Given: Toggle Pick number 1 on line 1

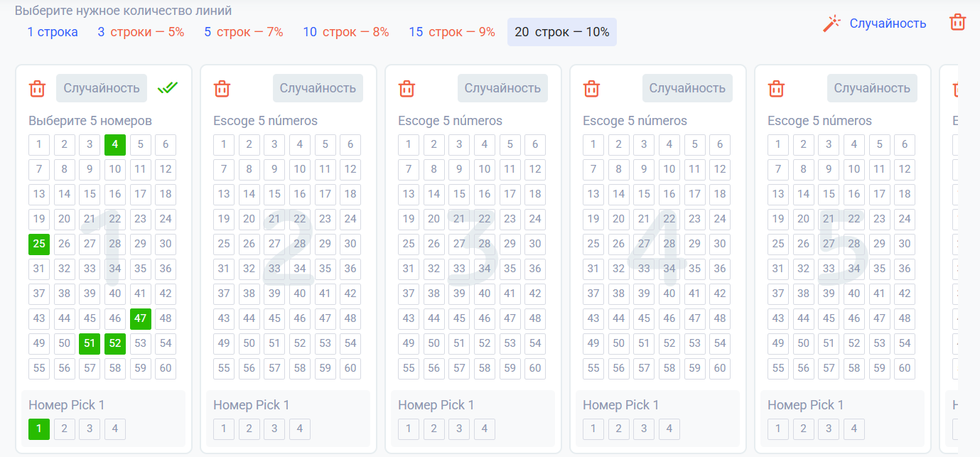Looking at the screenshot, I should tap(39, 429).
